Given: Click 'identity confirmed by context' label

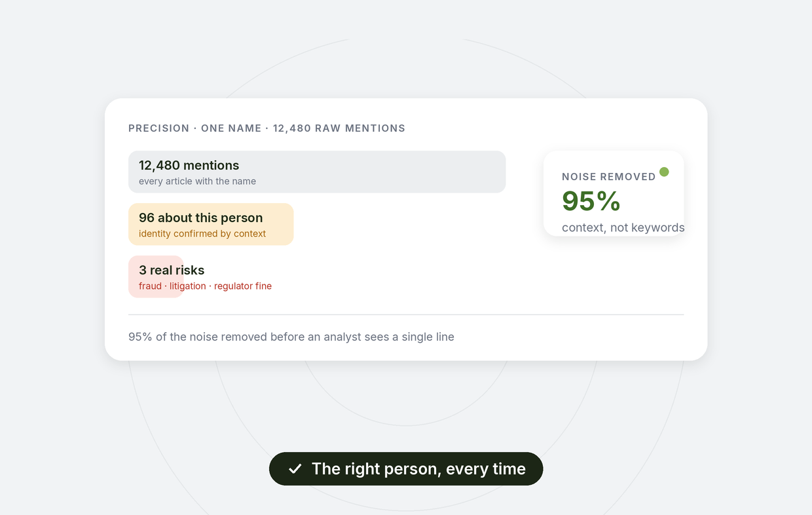Looking at the screenshot, I should pos(202,234).
